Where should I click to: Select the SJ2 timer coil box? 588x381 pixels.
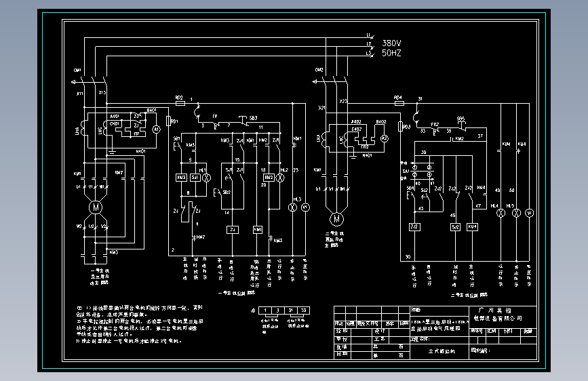455,227
